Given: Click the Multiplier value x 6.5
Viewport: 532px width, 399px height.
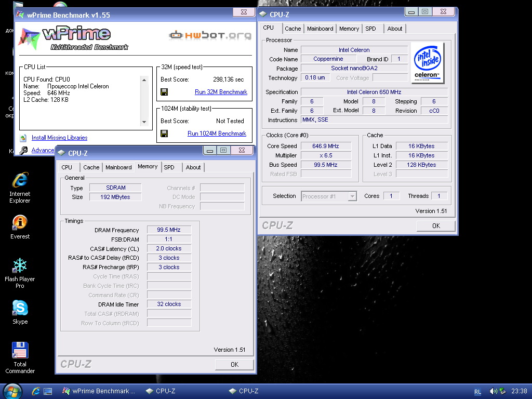Looking at the screenshot, I should (326, 155).
